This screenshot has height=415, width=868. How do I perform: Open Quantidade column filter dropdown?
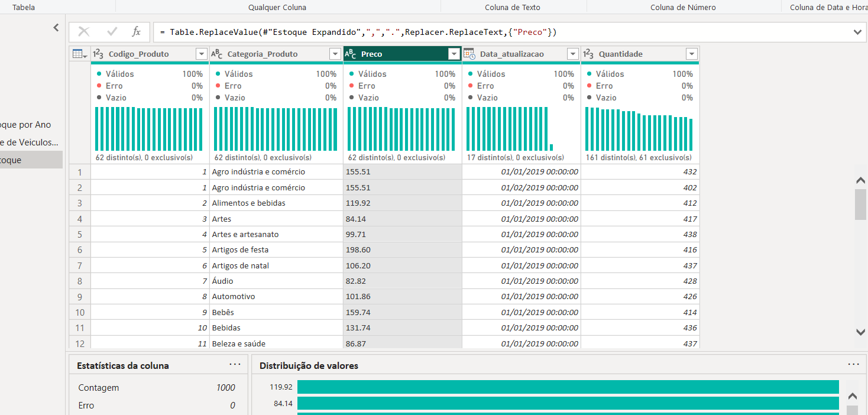[x=691, y=54]
